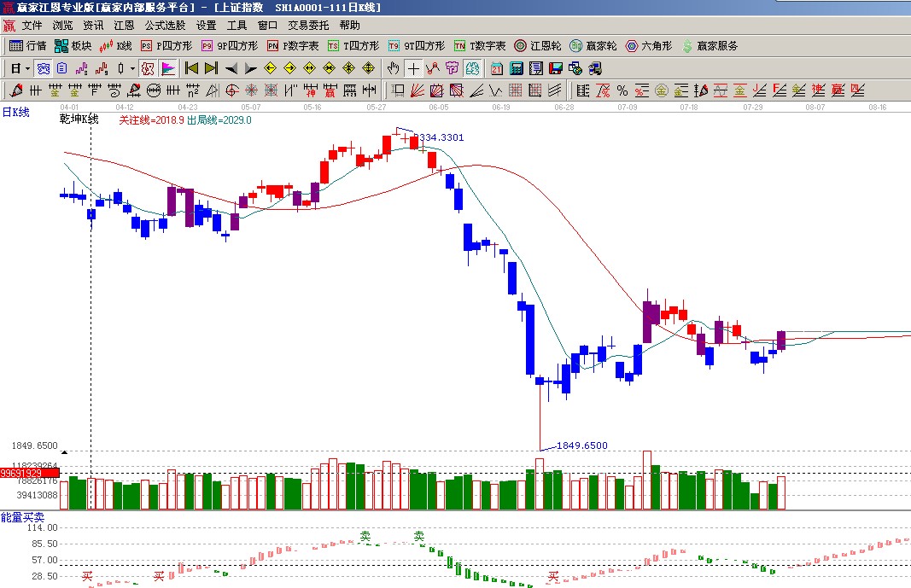911x588 pixels.
Task: Expand the 日 period dropdown
Action: tap(27, 68)
